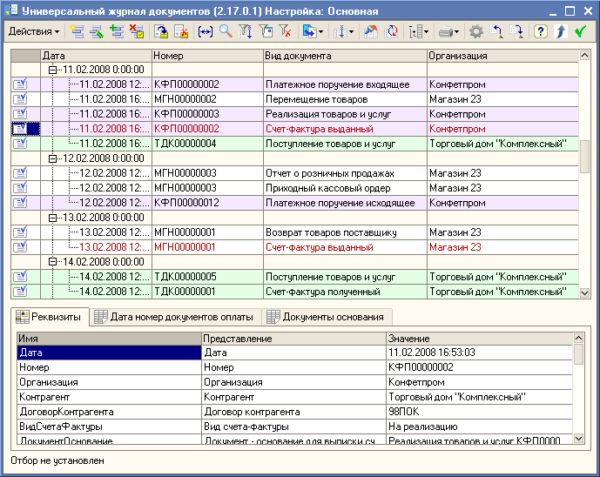Click the edit document pencil icon
This screenshot has width=600, height=477.
[96, 32]
